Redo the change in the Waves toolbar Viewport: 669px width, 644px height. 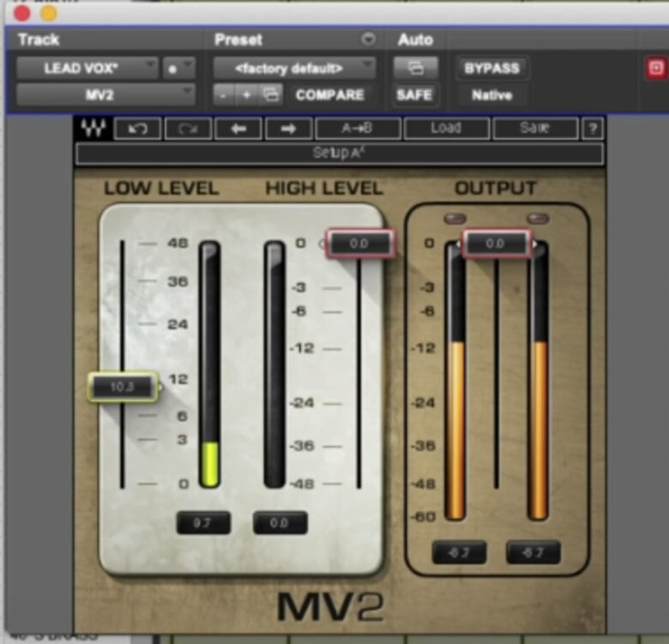pos(188,129)
